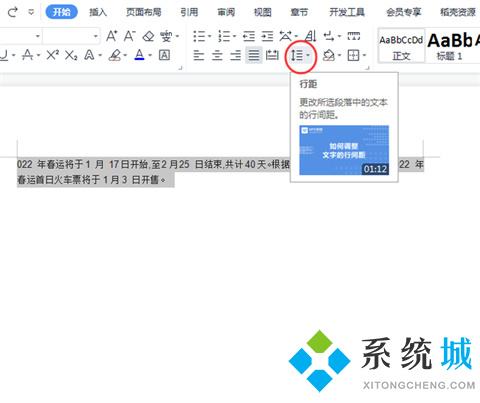Viewport: 480px width, 403px height.
Task: Open the underline style dropdown arrow
Action: pos(14,55)
